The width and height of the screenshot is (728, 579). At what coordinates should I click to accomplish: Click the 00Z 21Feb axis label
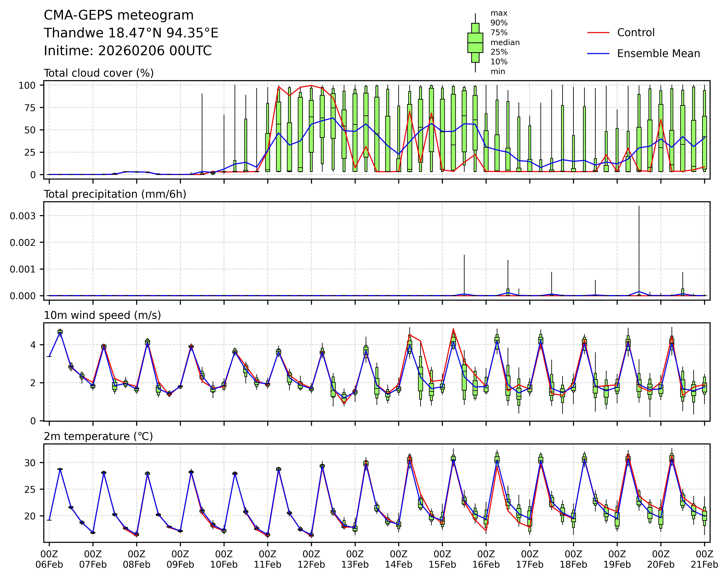pyautogui.click(x=704, y=559)
